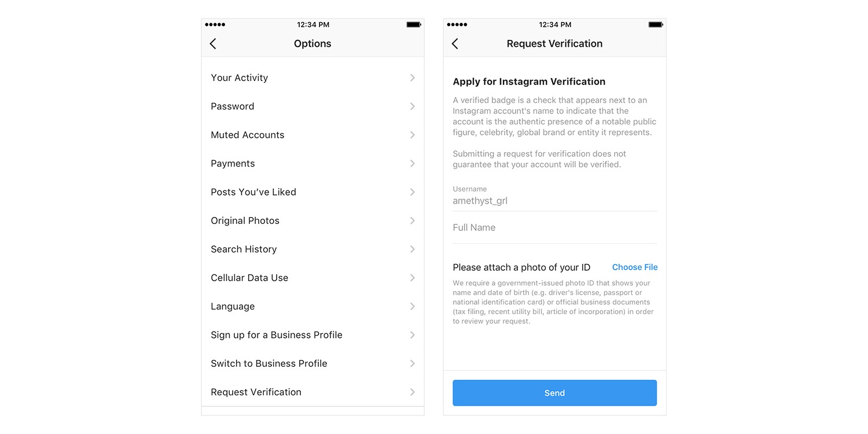868x434 pixels.
Task: Open Posts You've Liked
Action: [x=312, y=192]
